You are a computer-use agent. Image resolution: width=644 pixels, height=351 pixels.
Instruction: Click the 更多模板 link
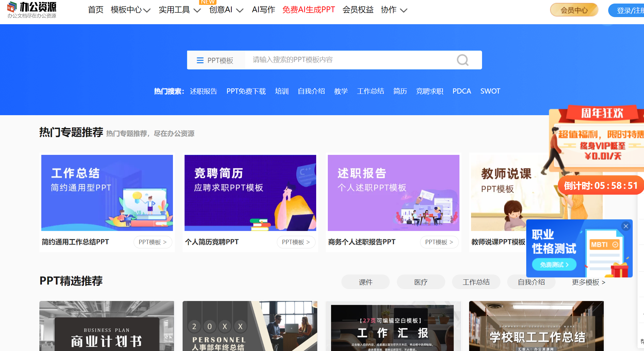click(x=585, y=282)
